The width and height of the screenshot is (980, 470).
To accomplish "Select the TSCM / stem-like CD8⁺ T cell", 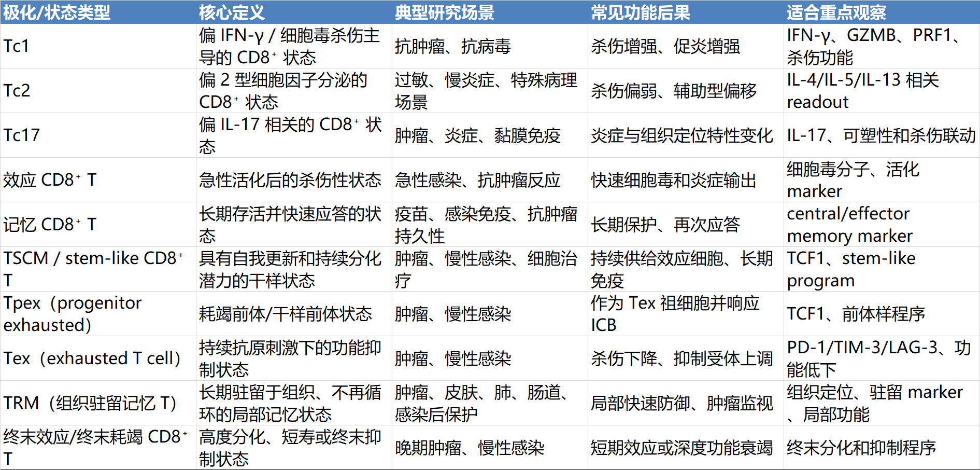I will 93,269.
